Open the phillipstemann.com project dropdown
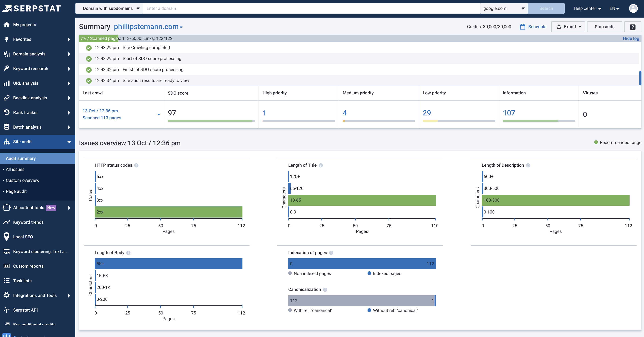The height and width of the screenshot is (337, 644). tap(148, 27)
